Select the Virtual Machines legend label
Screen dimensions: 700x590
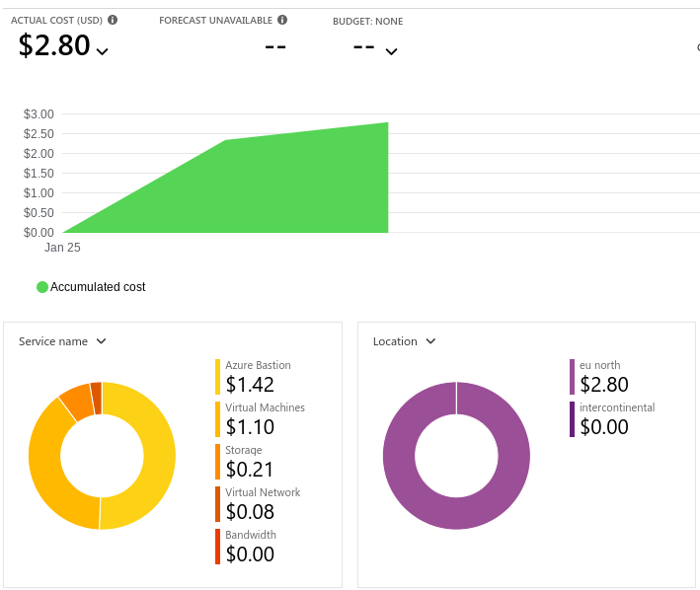[x=265, y=407]
